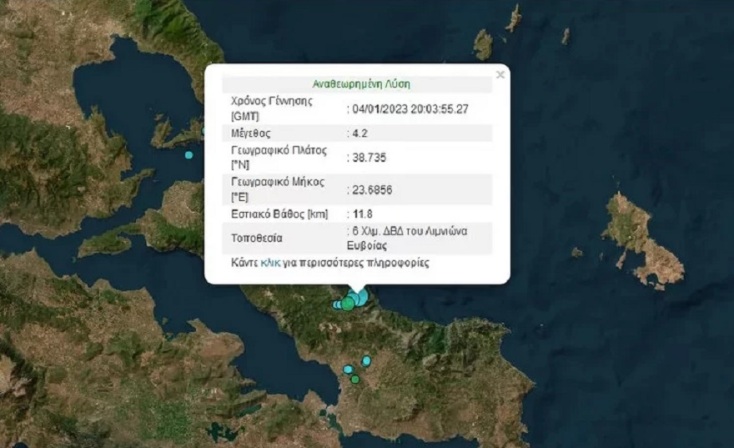The width and height of the screenshot is (734, 448).
Task: Click the small green earthquake marker at bottom
Action: 355,379
